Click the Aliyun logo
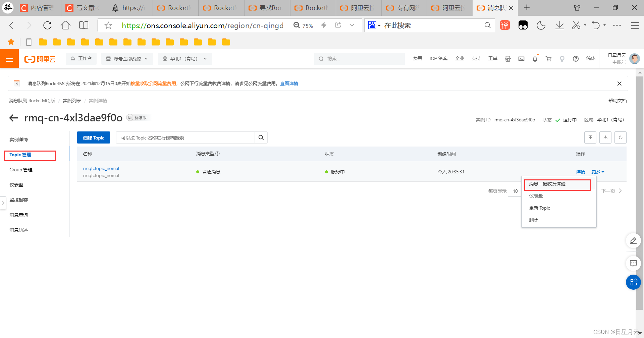Screen dimensions: 644x338 40,59
